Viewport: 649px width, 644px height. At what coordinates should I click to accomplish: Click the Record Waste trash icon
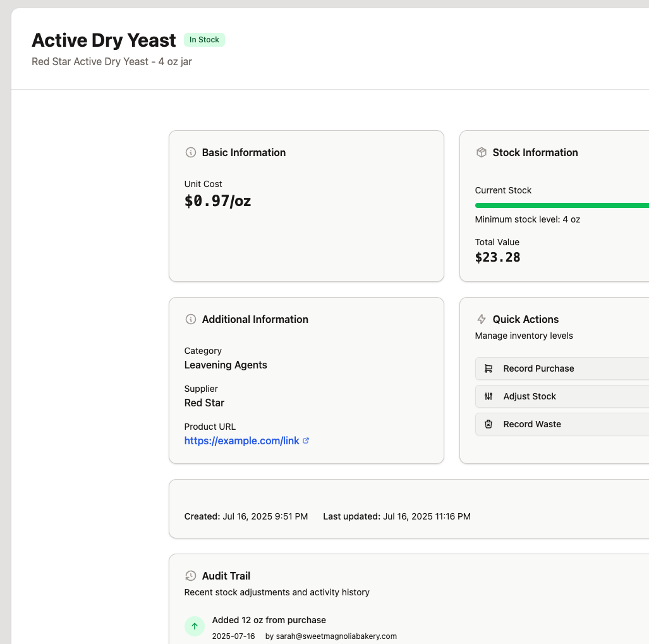click(x=488, y=424)
